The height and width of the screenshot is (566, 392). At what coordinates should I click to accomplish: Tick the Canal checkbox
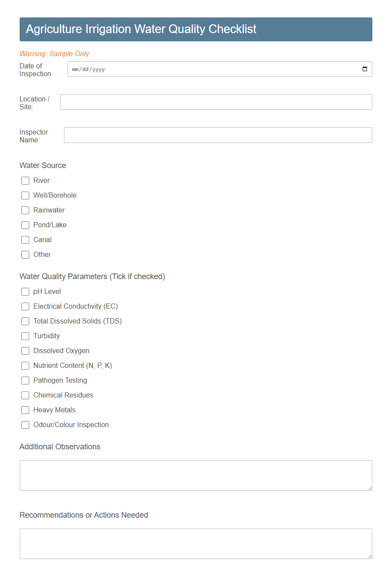(x=25, y=239)
